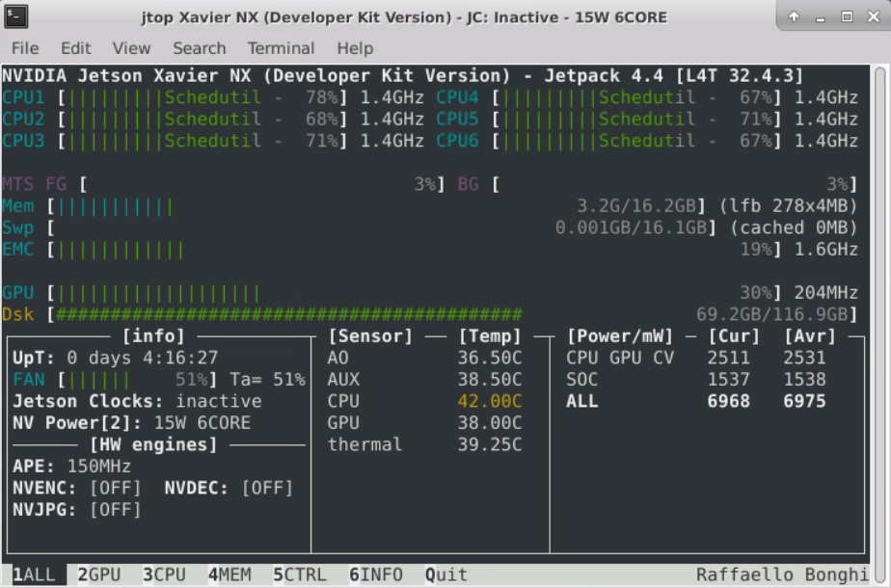Screen dimensions: 891x588
Task: Click the CPU2 label
Action: click(x=23, y=120)
